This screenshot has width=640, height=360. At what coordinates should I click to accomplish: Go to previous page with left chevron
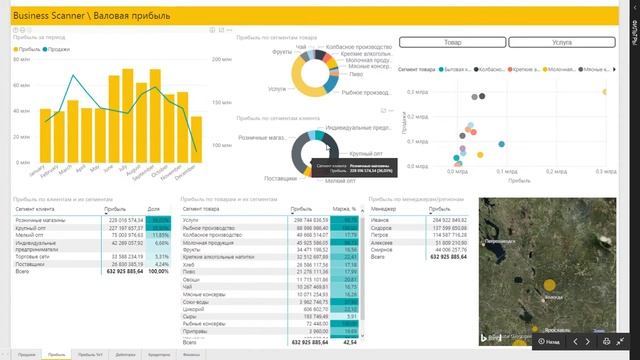point(576,341)
